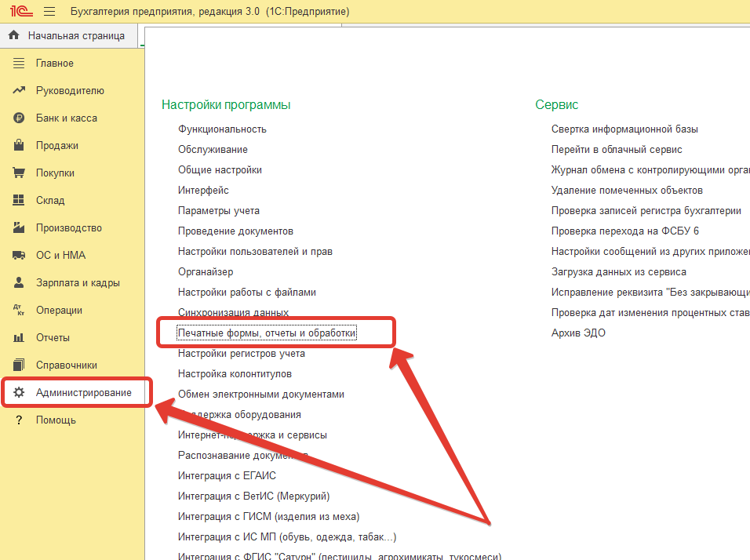Image resolution: width=750 pixels, height=560 pixels.
Task: Click the Помощь question mark icon
Action: click(19, 420)
